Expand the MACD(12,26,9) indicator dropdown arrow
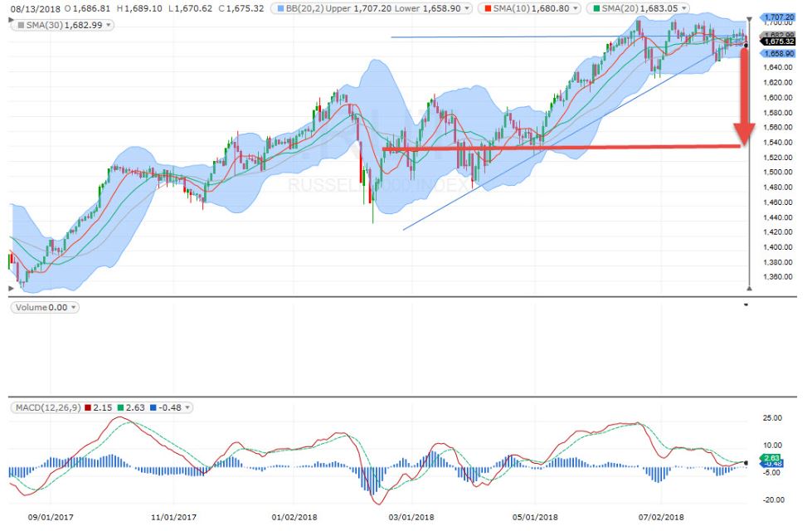The image size is (812, 531). (187, 407)
